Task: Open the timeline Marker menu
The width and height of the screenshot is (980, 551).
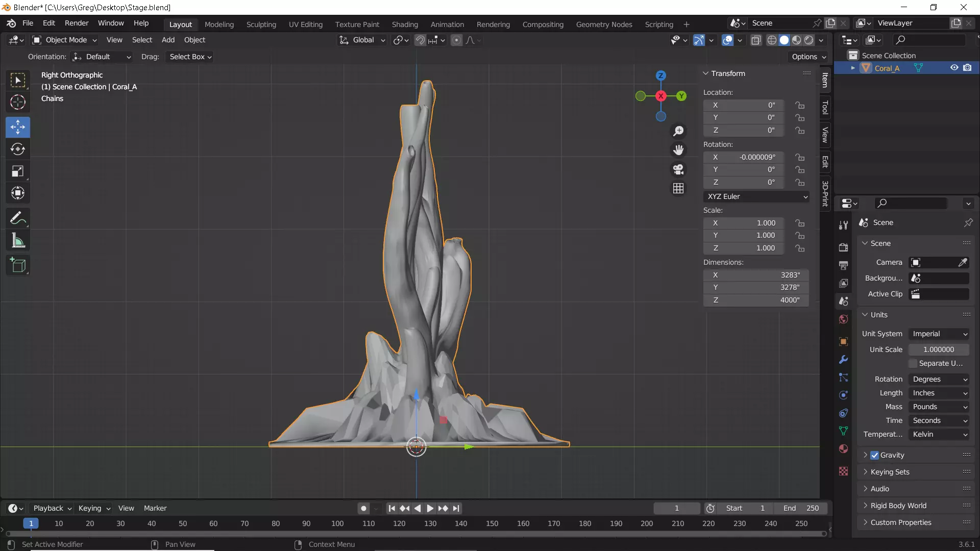Action: click(155, 508)
